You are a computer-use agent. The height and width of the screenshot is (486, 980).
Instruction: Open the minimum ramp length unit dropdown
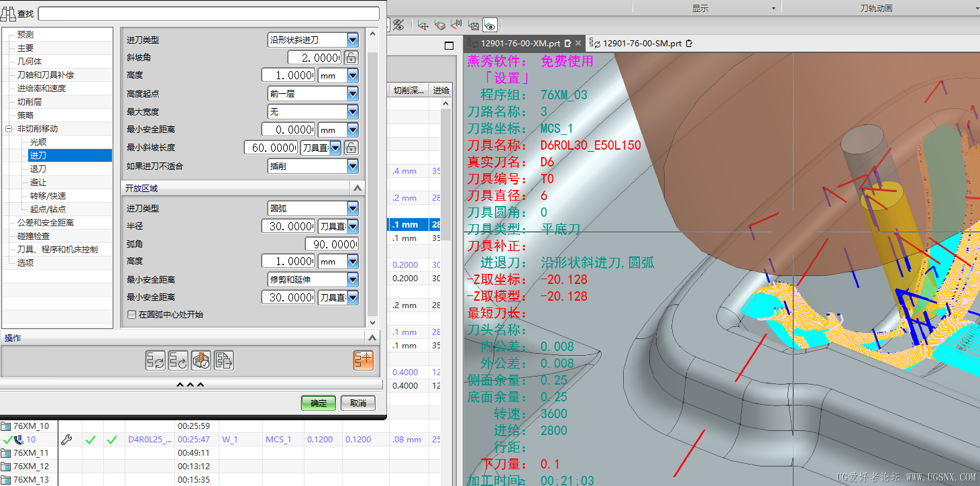click(336, 148)
